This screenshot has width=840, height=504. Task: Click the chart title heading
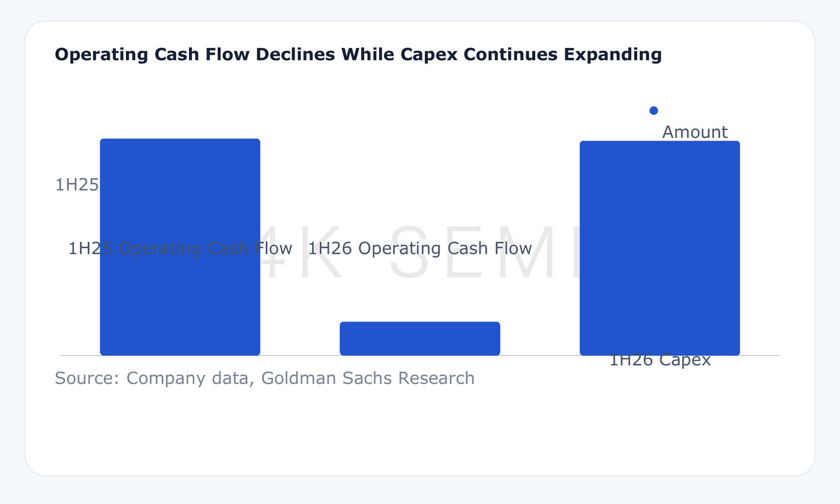(358, 55)
